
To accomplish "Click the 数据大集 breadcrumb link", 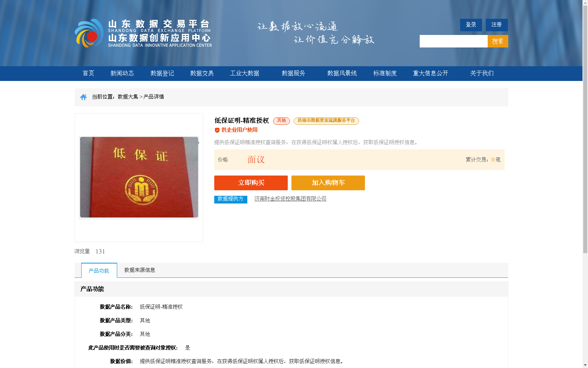I will click(128, 97).
